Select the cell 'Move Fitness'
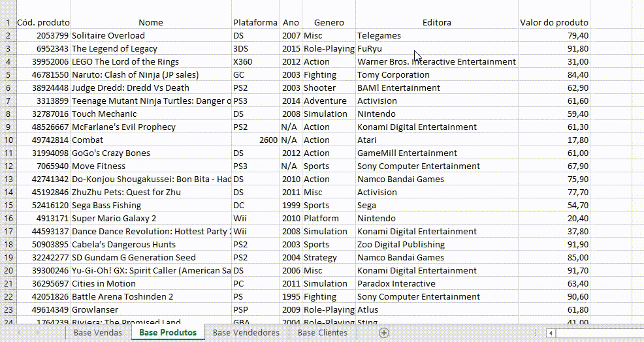 [x=151, y=166]
